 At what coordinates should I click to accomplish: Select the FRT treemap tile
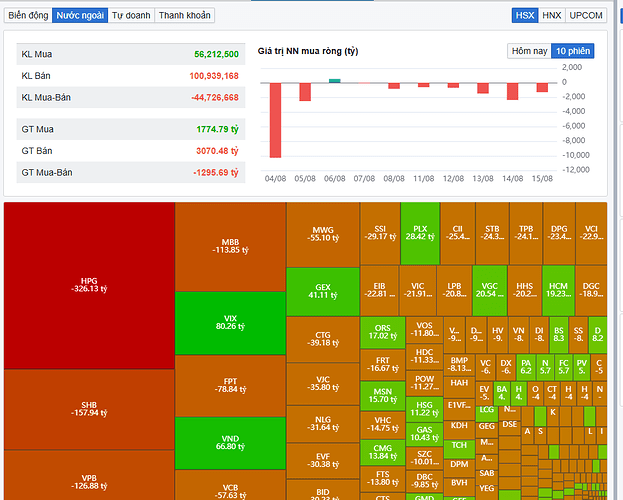click(383, 365)
